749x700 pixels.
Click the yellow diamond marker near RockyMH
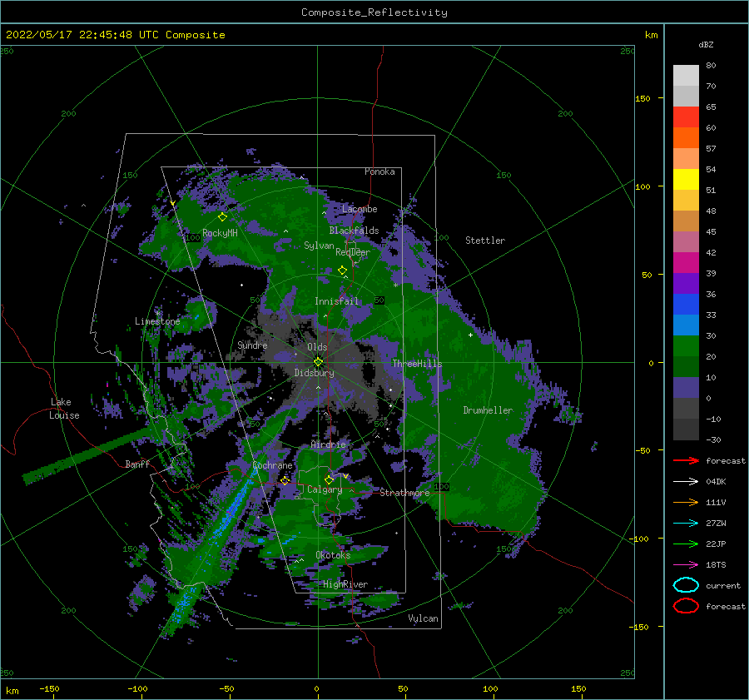tap(222, 217)
